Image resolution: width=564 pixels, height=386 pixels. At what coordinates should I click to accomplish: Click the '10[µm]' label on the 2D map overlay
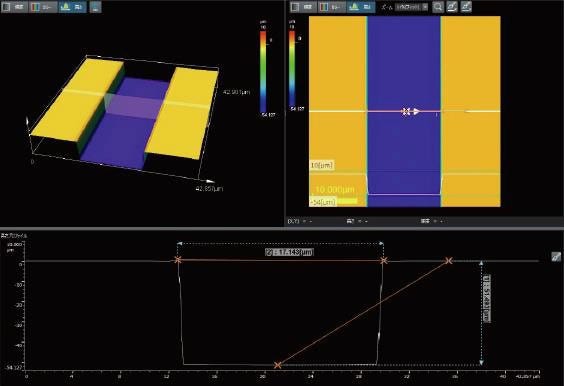(x=322, y=165)
